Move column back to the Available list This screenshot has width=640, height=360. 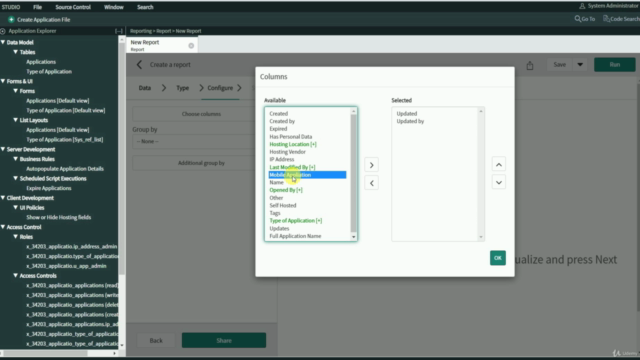(x=371, y=183)
